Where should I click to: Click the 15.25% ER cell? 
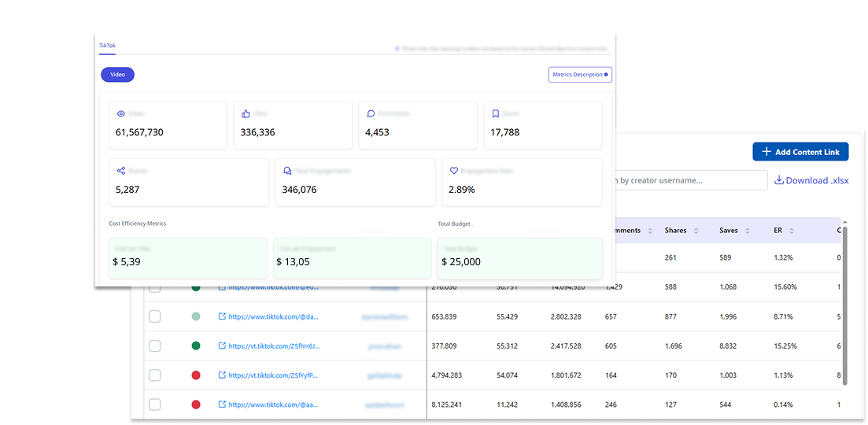tap(785, 346)
